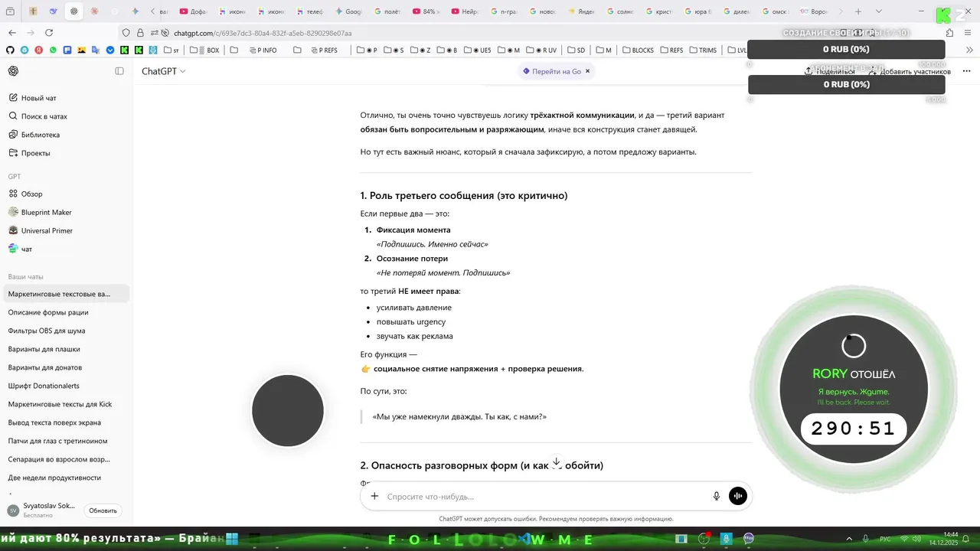The height and width of the screenshot is (551, 980).
Task: Open the chat Патчи для глаз с третиноином
Action: 57,441
